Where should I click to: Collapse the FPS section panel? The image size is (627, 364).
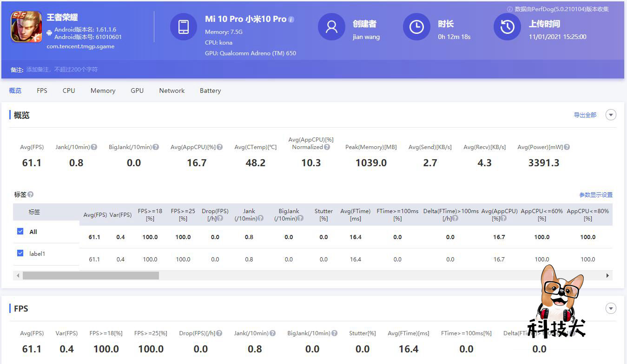click(610, 308)
